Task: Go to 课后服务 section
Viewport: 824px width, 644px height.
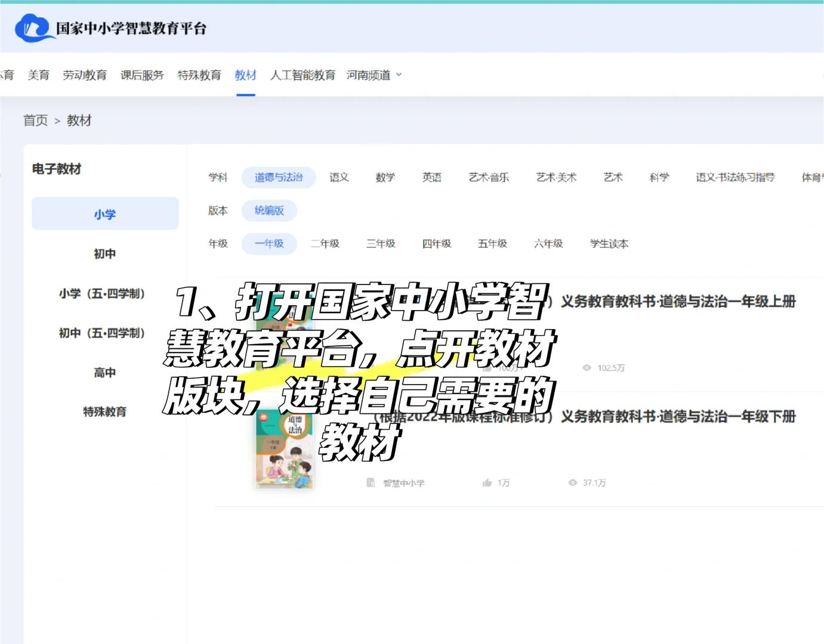Action: tap(142, 75)
